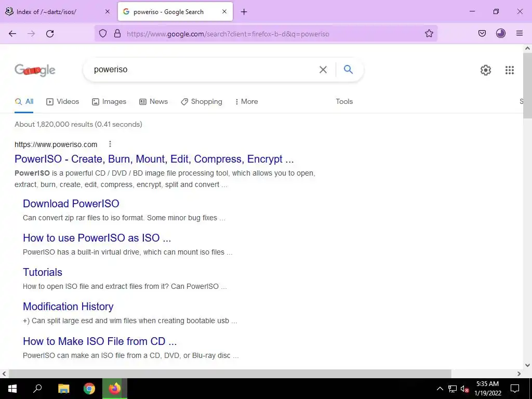The height and width of the screenshot is (399, 532).
Task: Open the Firefox hamburger application menu
Action: (520, 33)
